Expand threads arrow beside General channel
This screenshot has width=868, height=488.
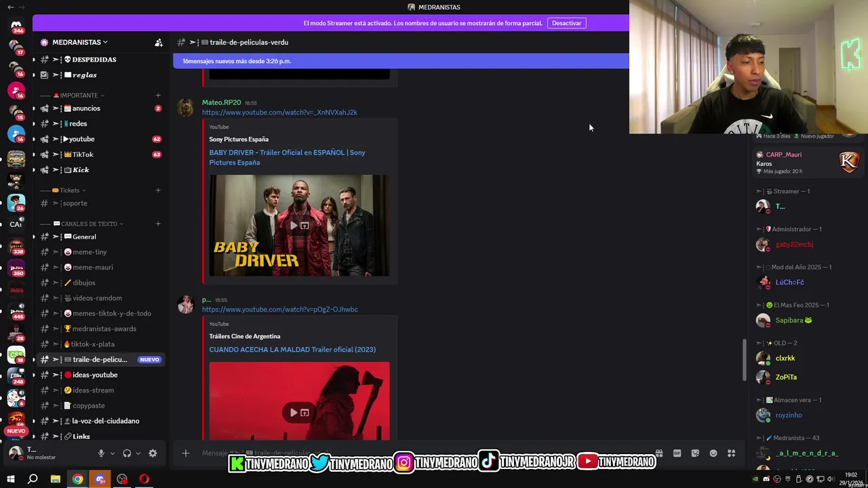click(x=33, y=237)
